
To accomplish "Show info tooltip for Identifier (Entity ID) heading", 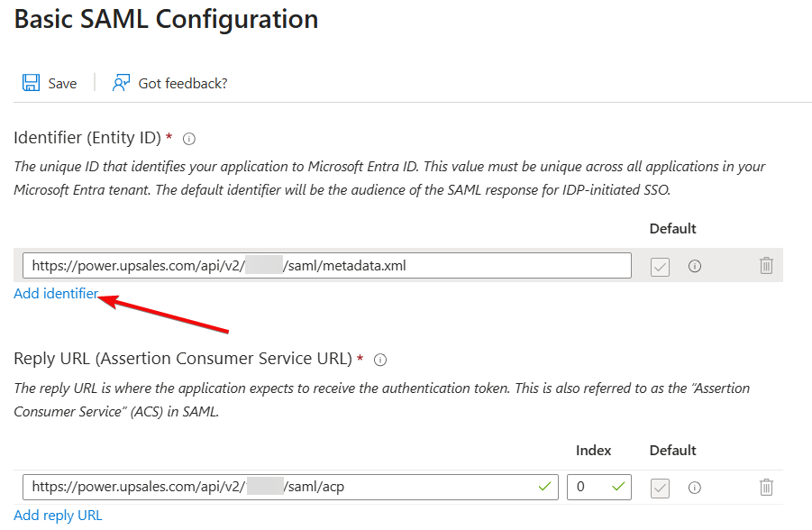I will [x=189, y=139].
